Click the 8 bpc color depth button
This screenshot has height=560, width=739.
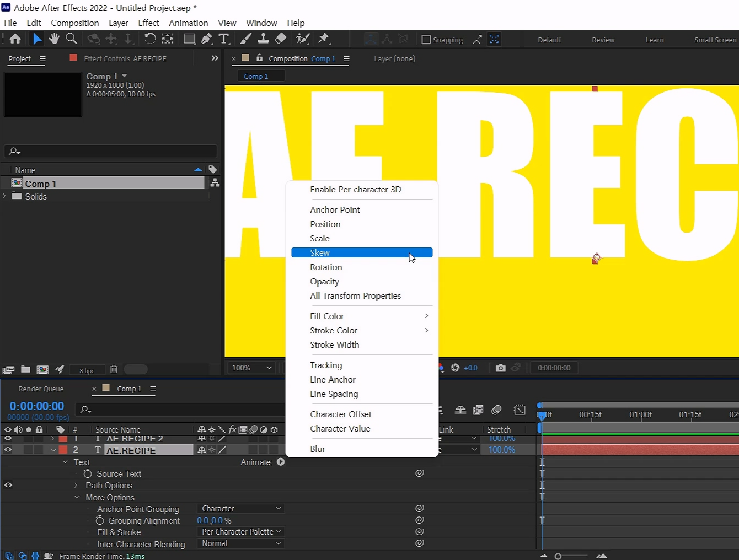(87, 370)
